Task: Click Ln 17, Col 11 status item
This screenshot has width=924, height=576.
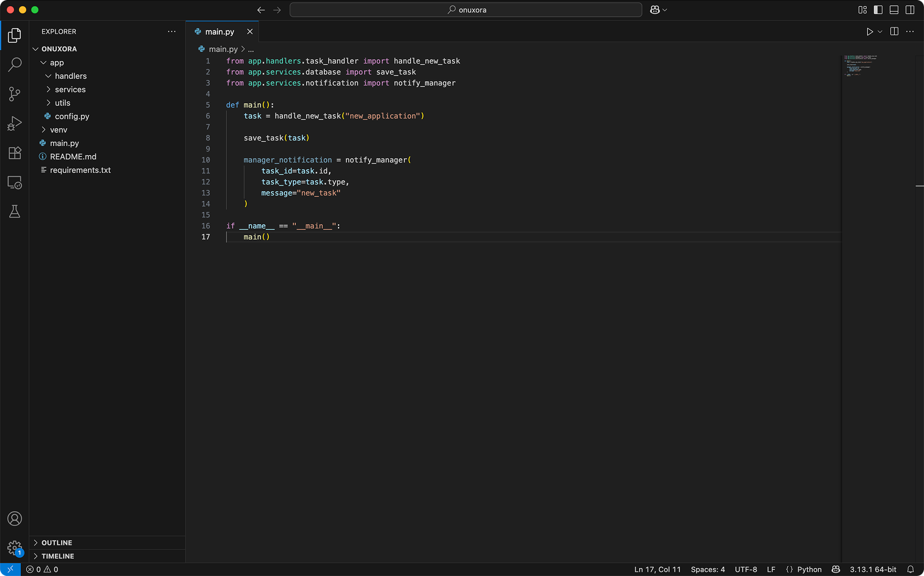Action: click(658, 569)
